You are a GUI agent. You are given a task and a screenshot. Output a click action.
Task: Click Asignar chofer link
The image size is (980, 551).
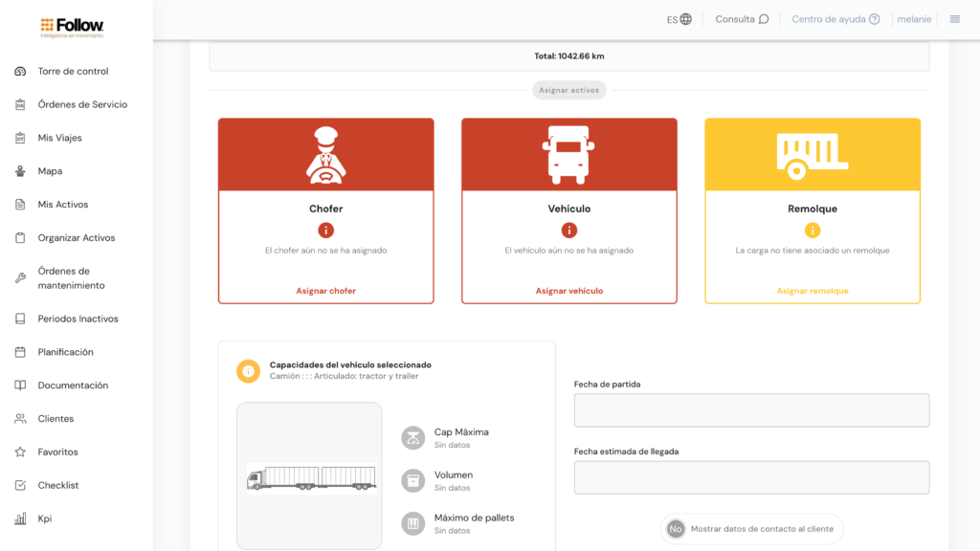coord(325,291)
